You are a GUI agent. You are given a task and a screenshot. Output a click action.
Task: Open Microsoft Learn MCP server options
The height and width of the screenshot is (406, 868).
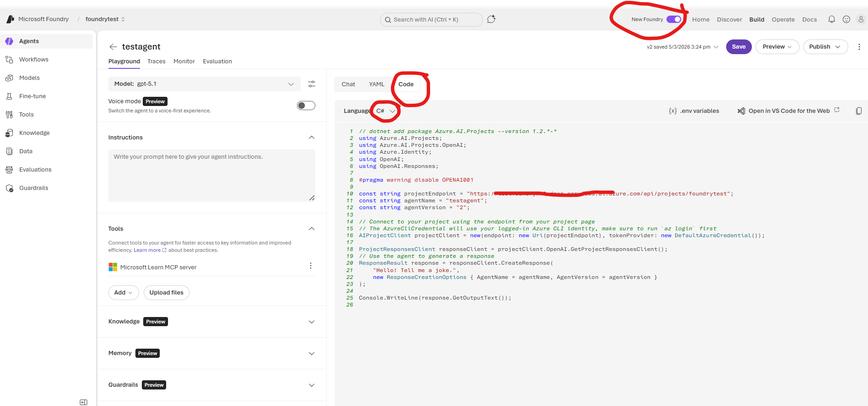[311, 266]
